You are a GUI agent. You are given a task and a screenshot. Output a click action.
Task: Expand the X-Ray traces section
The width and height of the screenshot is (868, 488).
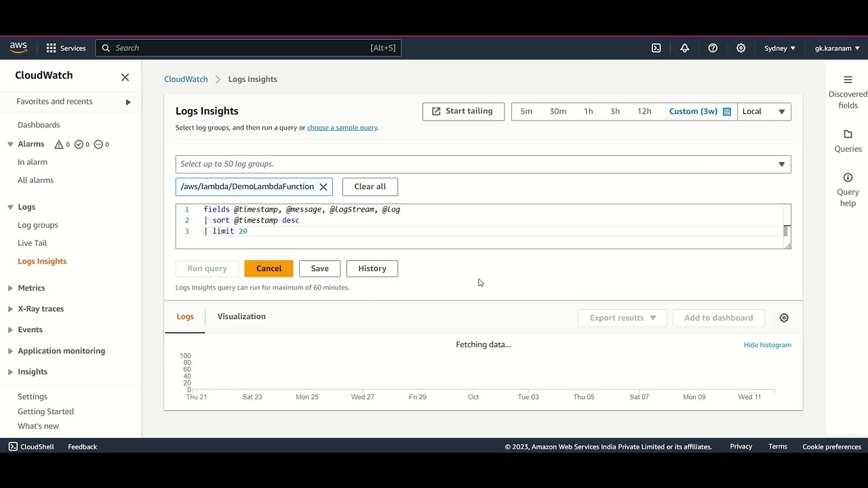(x=10, y=309)
